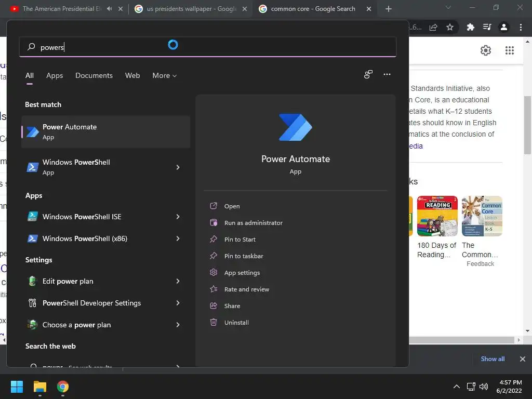Select the Documents search filter tab

tap(94, 75)
